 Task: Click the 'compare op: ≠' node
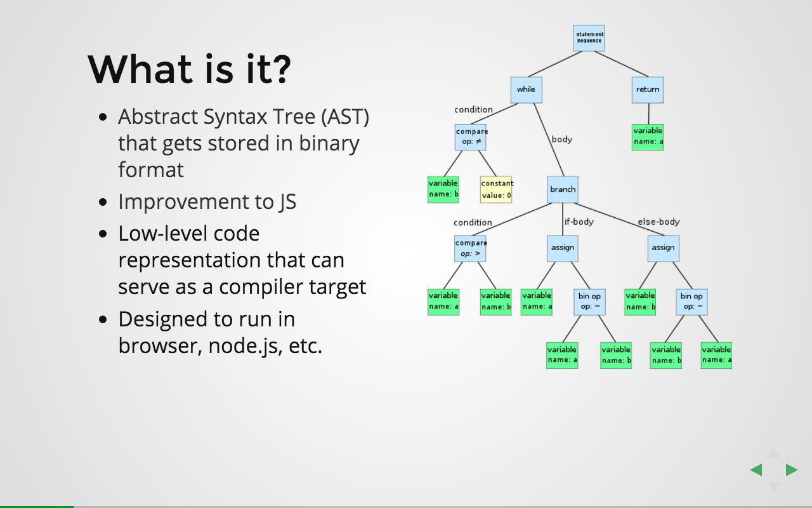(471, 137)
